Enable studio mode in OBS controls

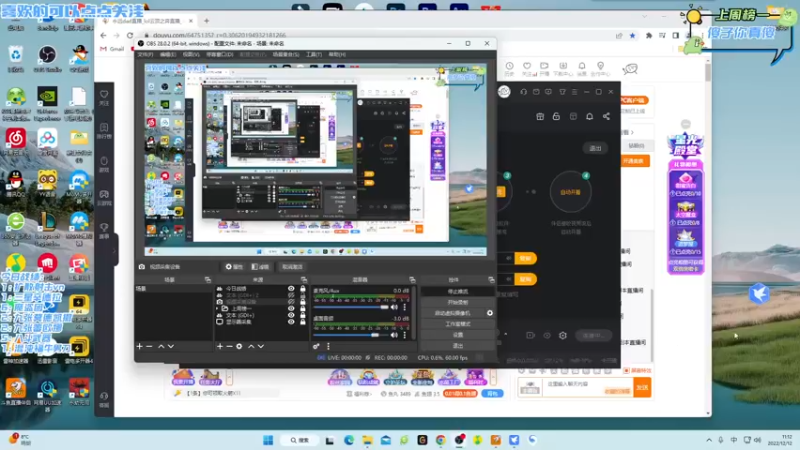[x=458, y=324]
